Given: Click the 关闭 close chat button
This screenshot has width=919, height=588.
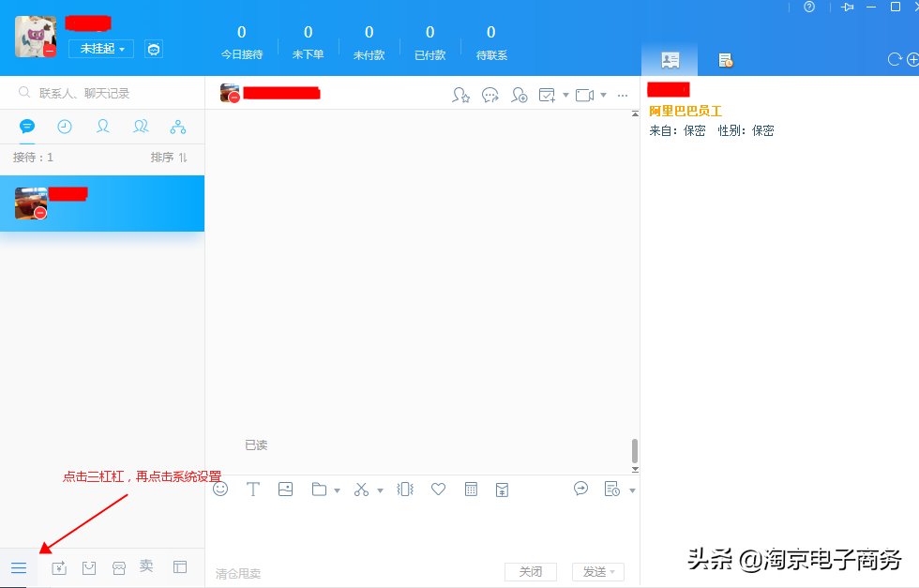Looking at the screenshot, I should [x=531, y=571].
